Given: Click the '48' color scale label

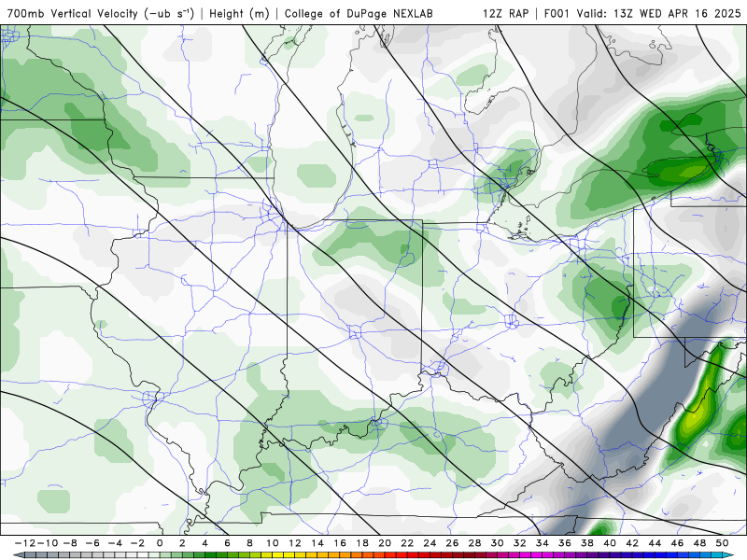Looking at the screenshot, I should [699, 543].
